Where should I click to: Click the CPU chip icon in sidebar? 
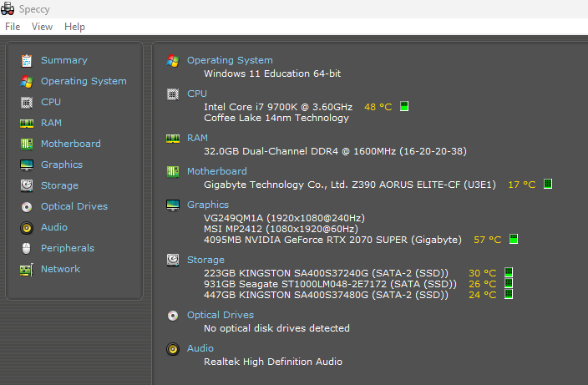click(27, 102)
